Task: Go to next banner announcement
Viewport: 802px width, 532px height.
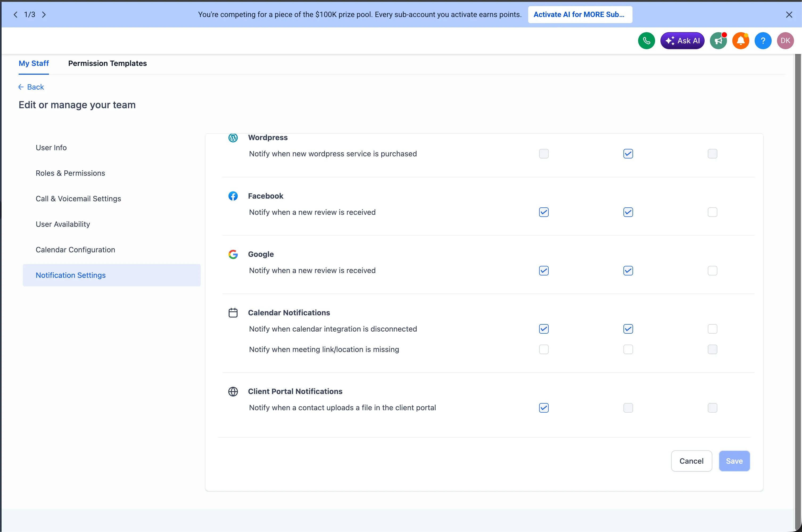Action: pos(44,15)
